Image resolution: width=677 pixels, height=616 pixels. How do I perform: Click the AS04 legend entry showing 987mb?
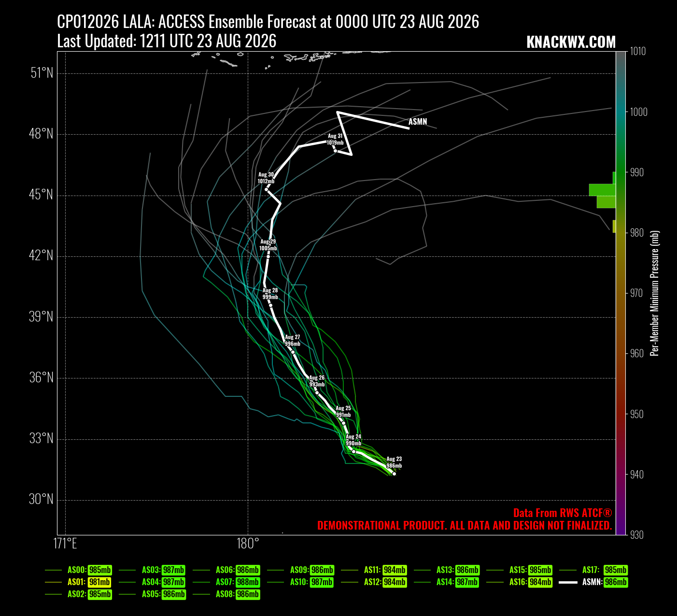(x=152, y=582)
